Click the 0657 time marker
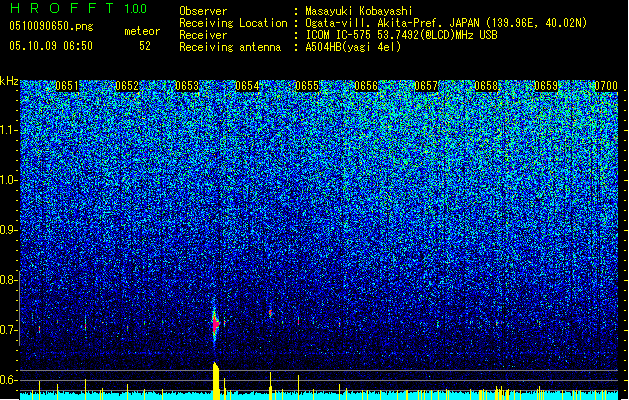The width and height of the screenshot is (629, 400). (x=426, y=86)
